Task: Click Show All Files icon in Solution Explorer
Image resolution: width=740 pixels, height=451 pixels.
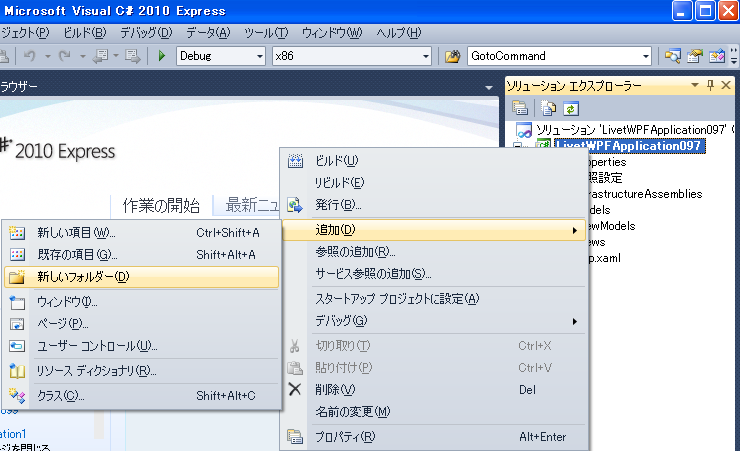Action: tap(548, 109)
